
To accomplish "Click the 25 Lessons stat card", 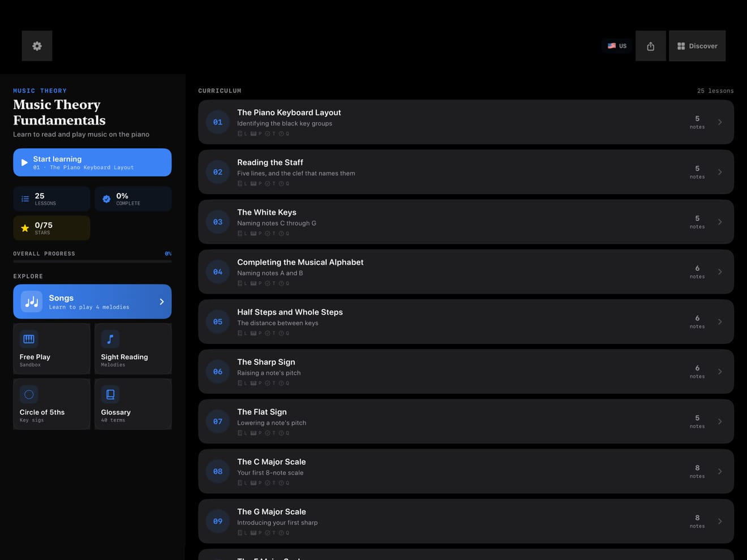I will [51, 199].
